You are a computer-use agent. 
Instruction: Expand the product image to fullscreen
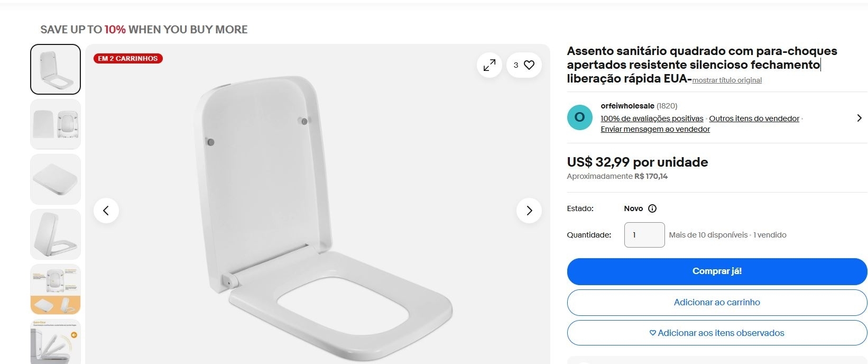490,65
